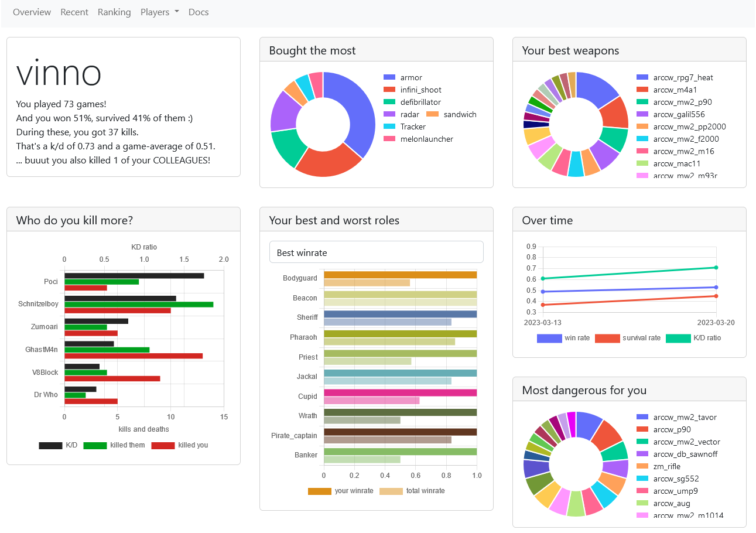The width and height of the screenshot is (756, 533).
Task: Toggle survival rate line legend
Action: (x=628, y=339)
